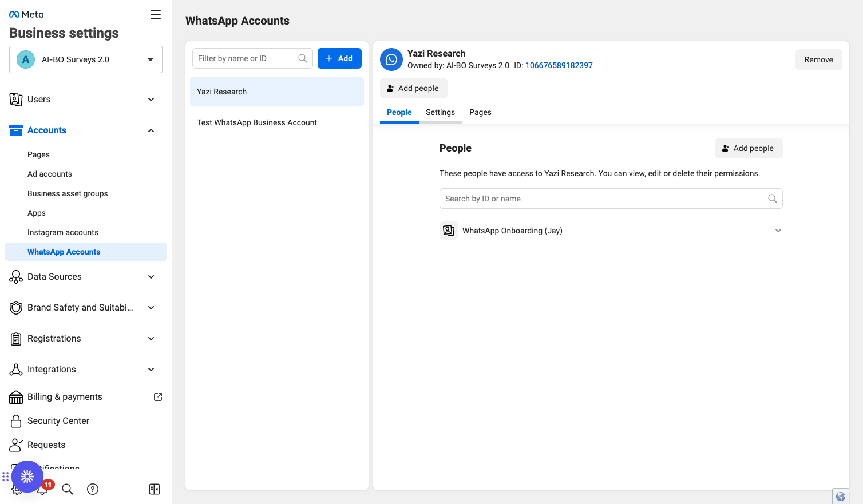Click the Billing & payments bank icon
This screenshot has height=504, width=863.
[16, 397]
